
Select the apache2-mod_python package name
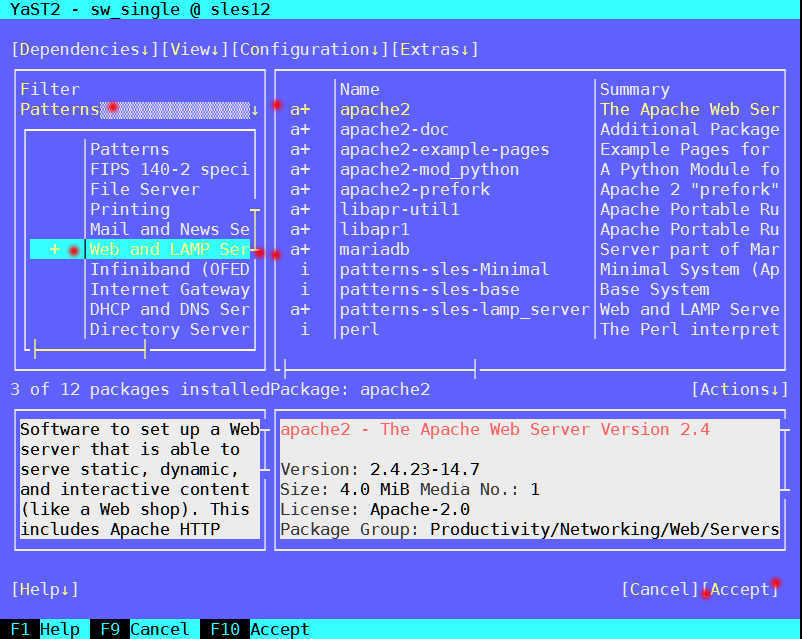click(x=429, y=169)
